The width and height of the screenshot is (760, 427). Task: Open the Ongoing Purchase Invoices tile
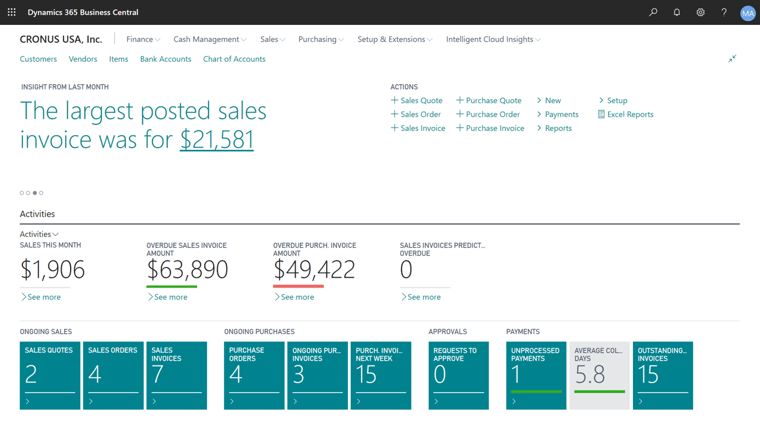coord(317,376)
